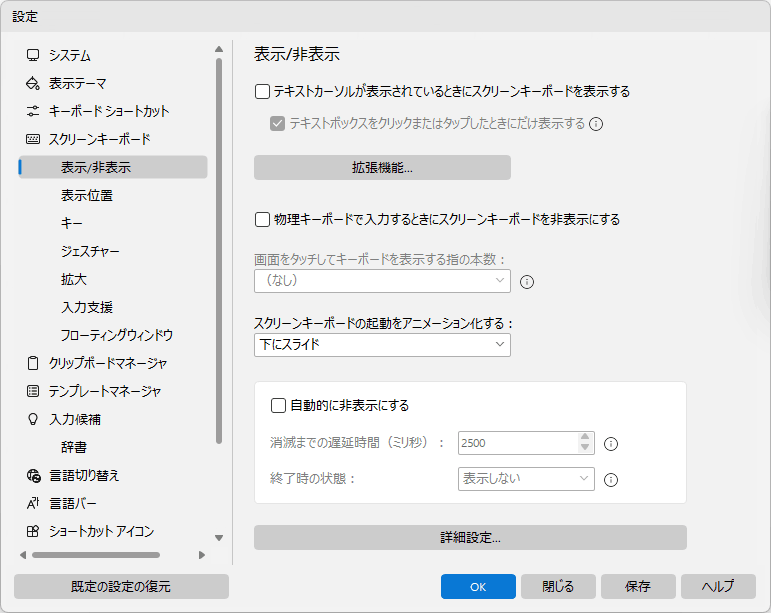This screenshot has height=613, width=771.
Task: Click info icon beside 消滅までの遅延時間 field
Action: point(611,444)
